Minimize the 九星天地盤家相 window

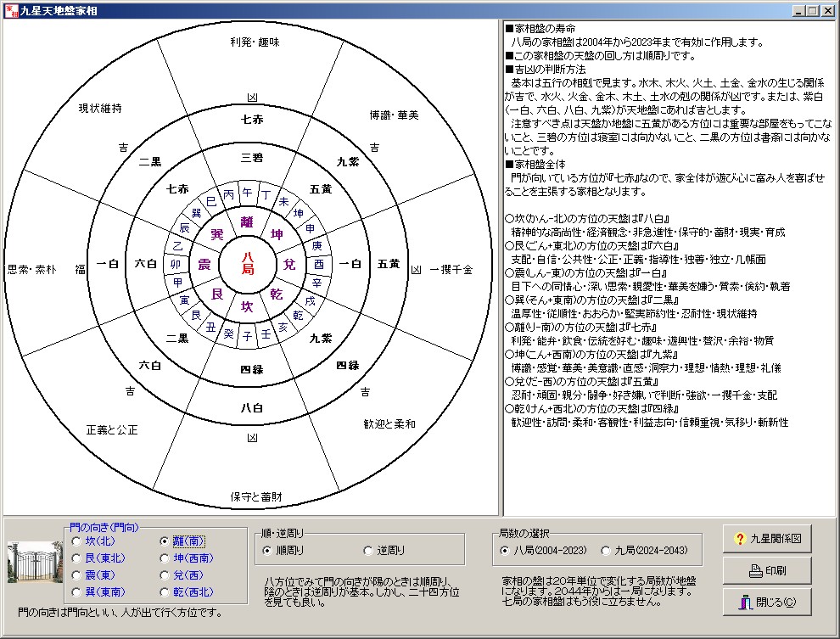click(798, 11)
